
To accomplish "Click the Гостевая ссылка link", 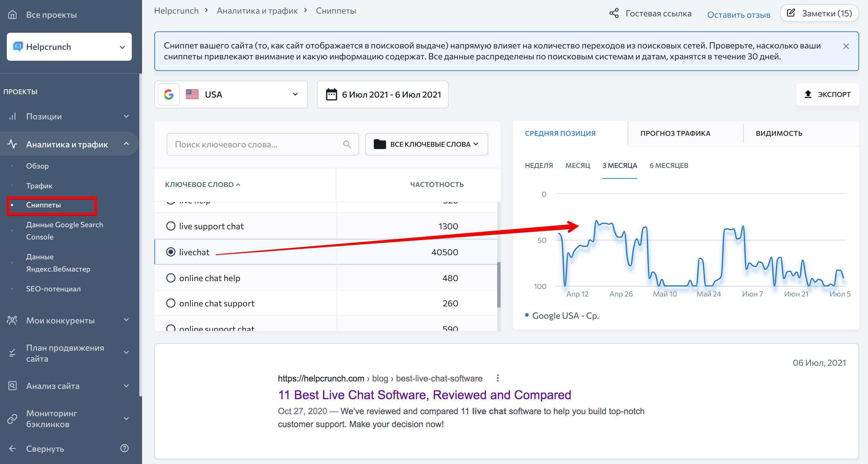I will click(658, 13).
